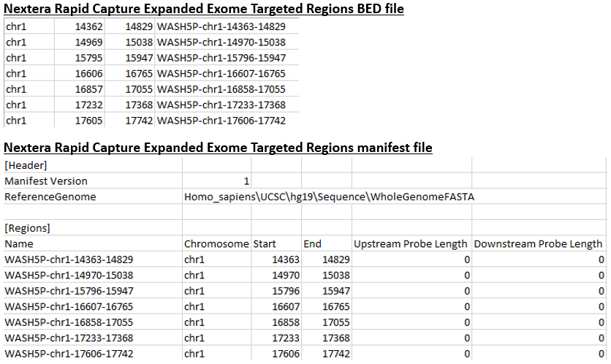The height and width of the screenshot is (364, 611).
Task: Click the BED file title heading
Action: coord(204,9)
